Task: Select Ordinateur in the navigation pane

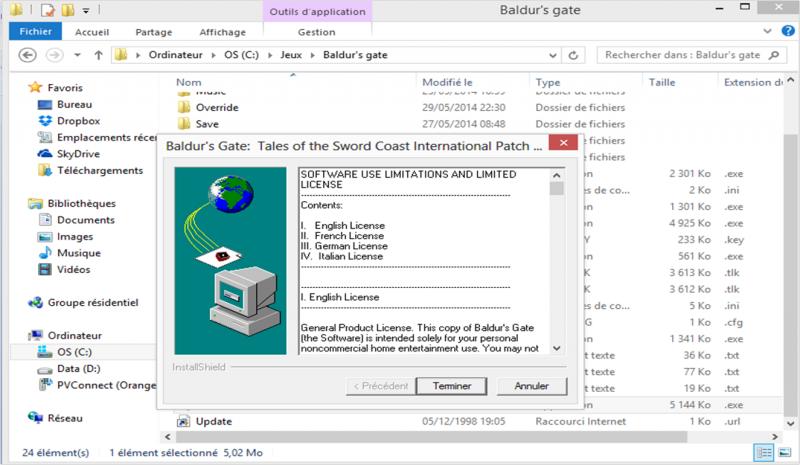Action: pyautogui.click(x=74, y=335)
